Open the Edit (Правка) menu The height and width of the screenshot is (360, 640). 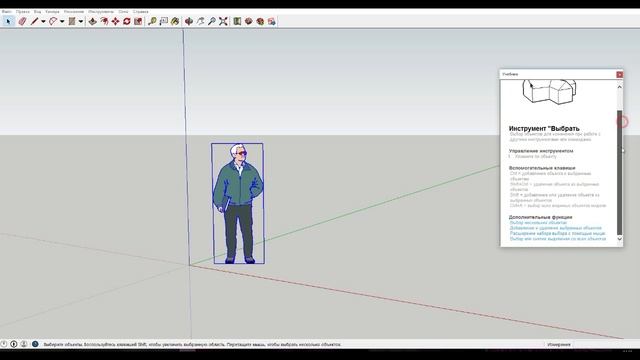coord(22,12)
